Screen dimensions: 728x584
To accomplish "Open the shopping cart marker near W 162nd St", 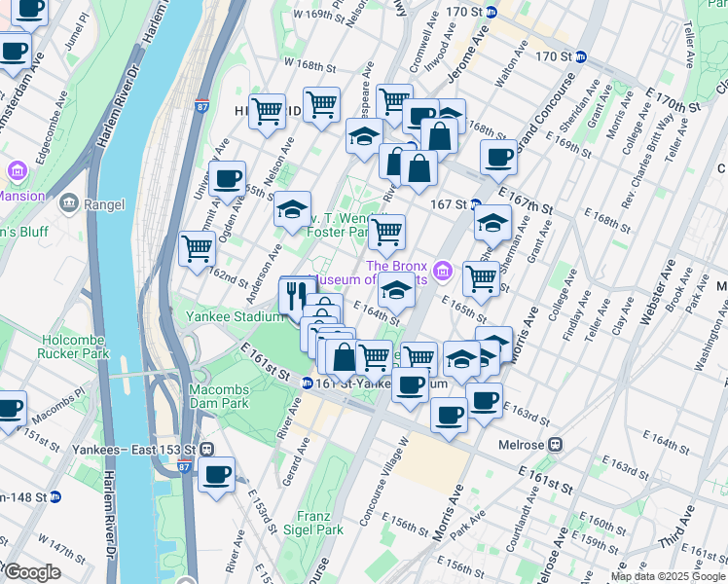I will pos(198,248).
